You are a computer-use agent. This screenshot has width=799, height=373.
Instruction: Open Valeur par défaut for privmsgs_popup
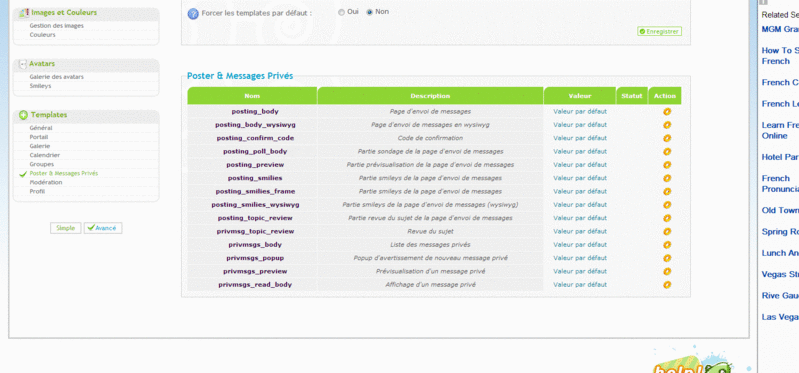coord(580,258)
